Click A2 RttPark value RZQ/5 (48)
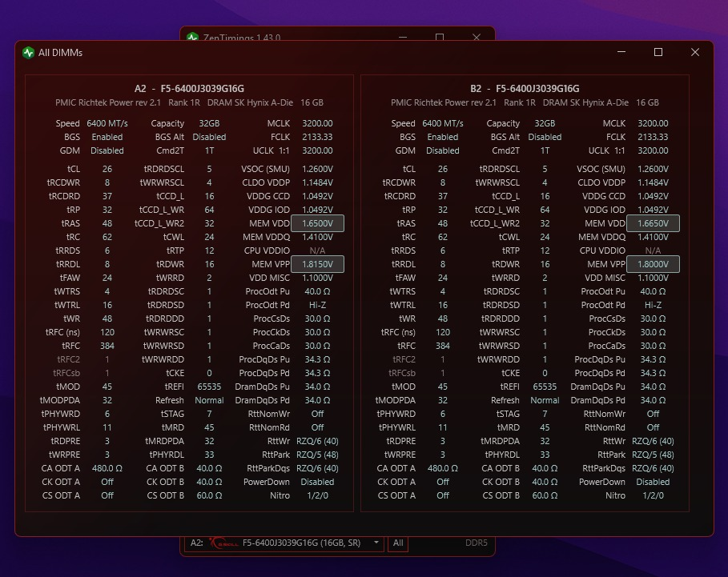Viewport: 728px width, 577px height. (x=317, y=455)
